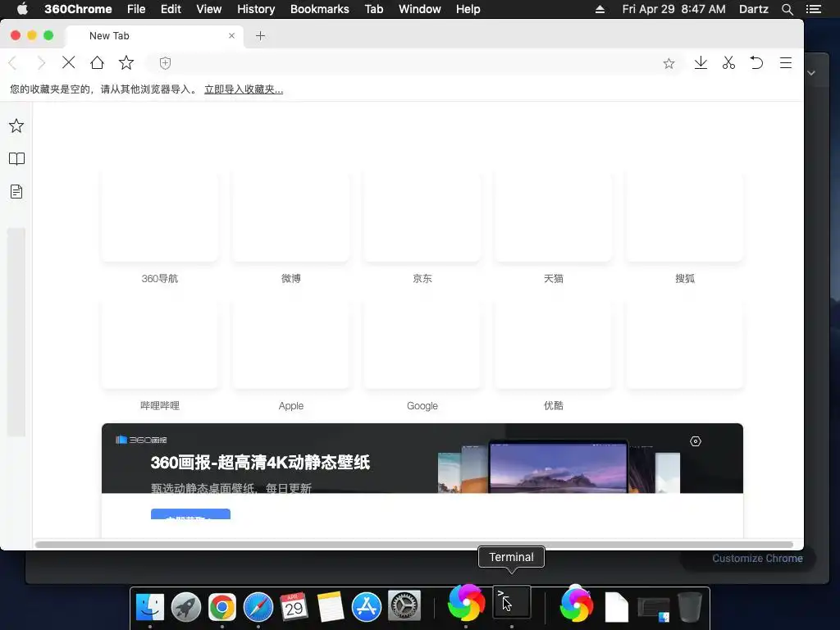The height and width of the screenshot is (630, 840).
Task: Open App Store from Dock
Action: click(x=367, y=607)
